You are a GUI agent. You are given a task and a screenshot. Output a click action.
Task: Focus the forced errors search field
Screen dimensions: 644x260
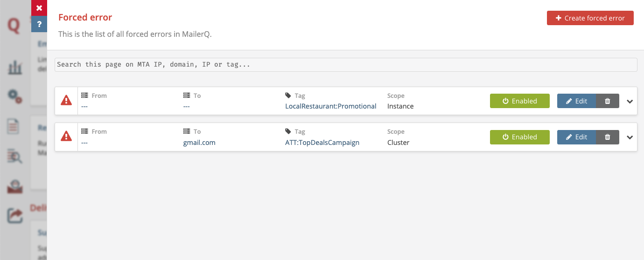[345, 65]
